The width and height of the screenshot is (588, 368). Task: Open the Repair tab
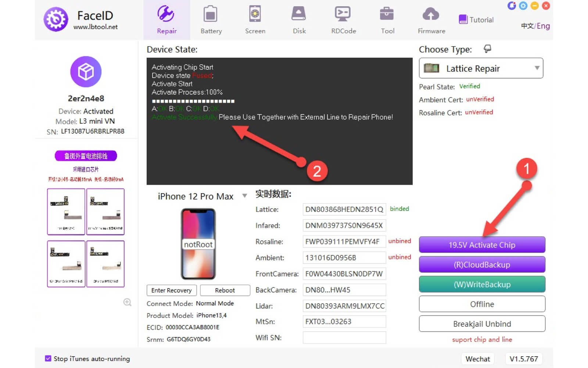point(166,20)
